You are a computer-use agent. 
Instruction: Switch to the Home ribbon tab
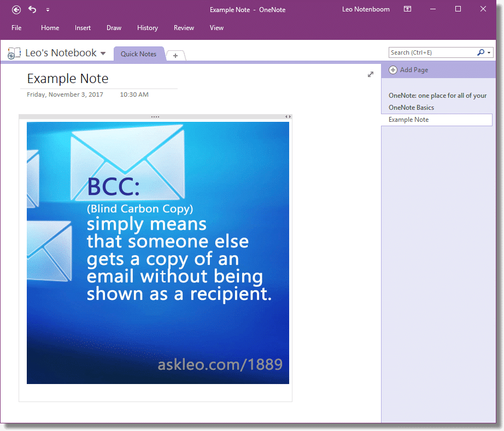pyautogui.click(x=50, y=28)
